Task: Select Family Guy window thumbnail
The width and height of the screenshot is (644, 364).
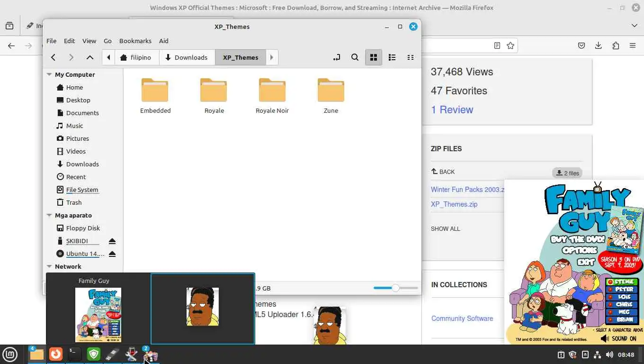Action: (98, 309)
